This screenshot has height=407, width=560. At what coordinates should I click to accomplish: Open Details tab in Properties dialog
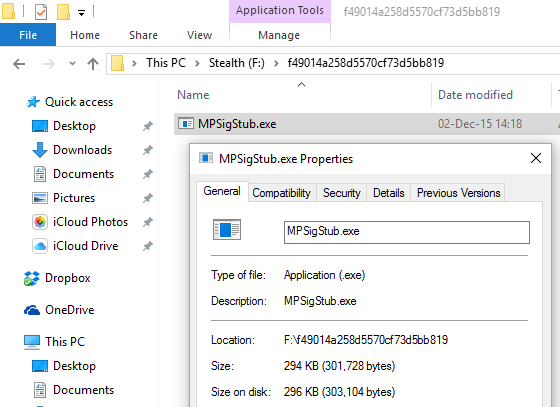(x=389, y=193)
